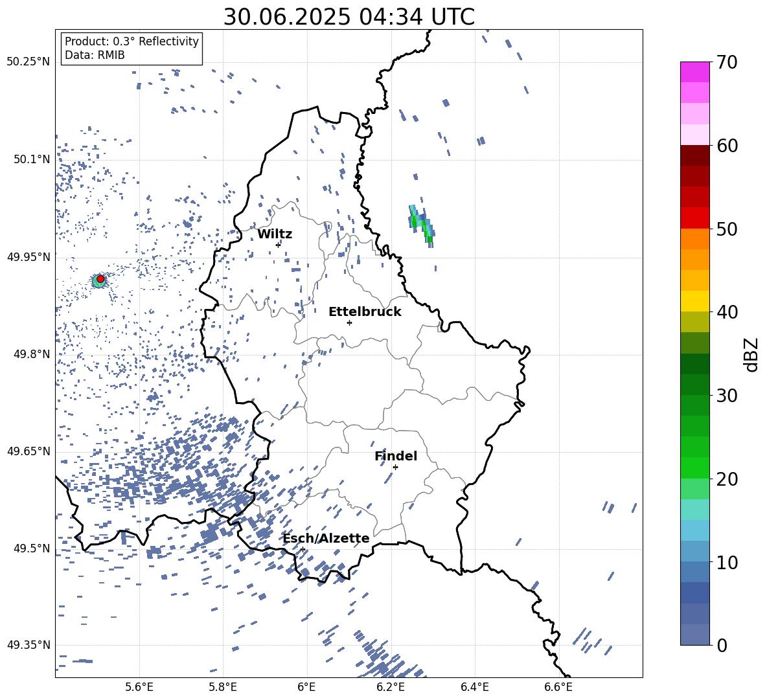767x700 pixels.
Task: Click the colorbar tick label 0
Action: point(722,645)
